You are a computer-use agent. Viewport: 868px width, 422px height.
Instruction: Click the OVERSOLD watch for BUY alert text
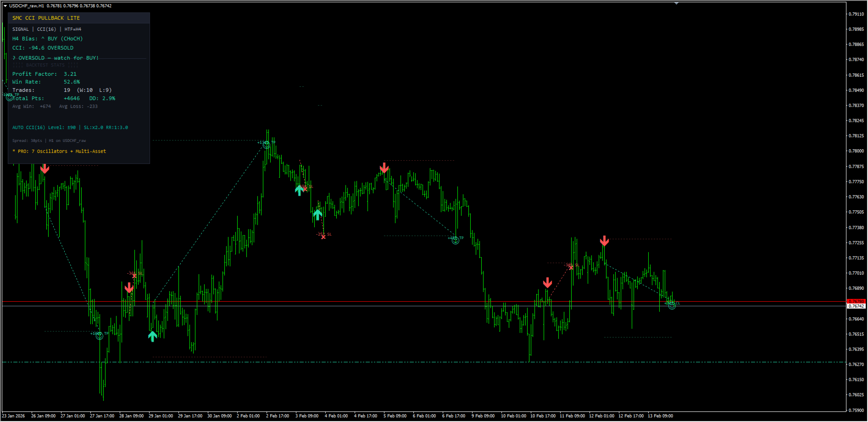point(56,58)
